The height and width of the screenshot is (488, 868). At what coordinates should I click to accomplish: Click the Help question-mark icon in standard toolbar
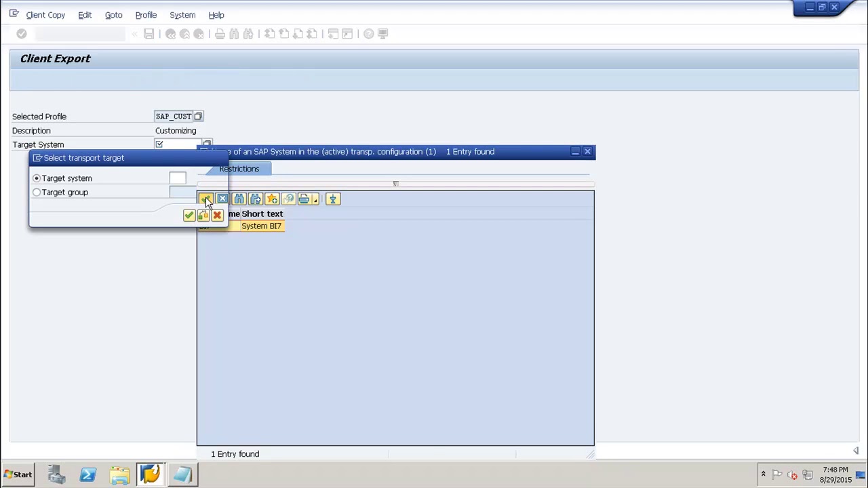point(368,34)
